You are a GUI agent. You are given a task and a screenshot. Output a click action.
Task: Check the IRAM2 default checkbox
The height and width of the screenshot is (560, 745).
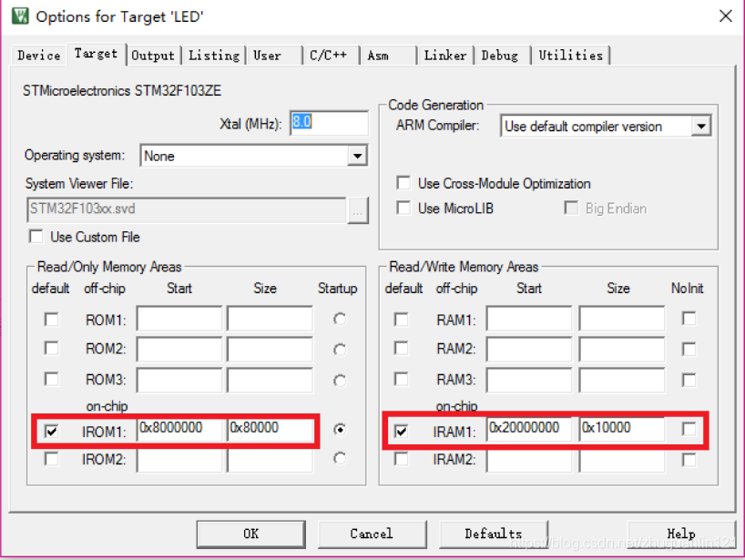pyautogui.click(x=402, y=459)
